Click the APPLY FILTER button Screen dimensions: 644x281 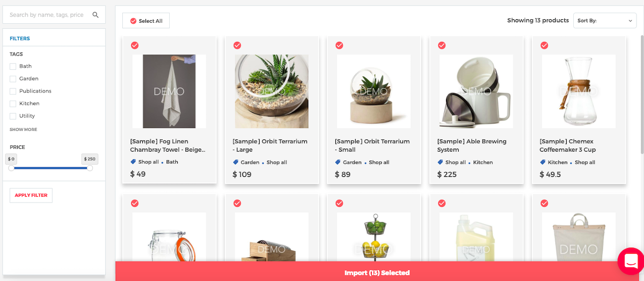[31, 195]
